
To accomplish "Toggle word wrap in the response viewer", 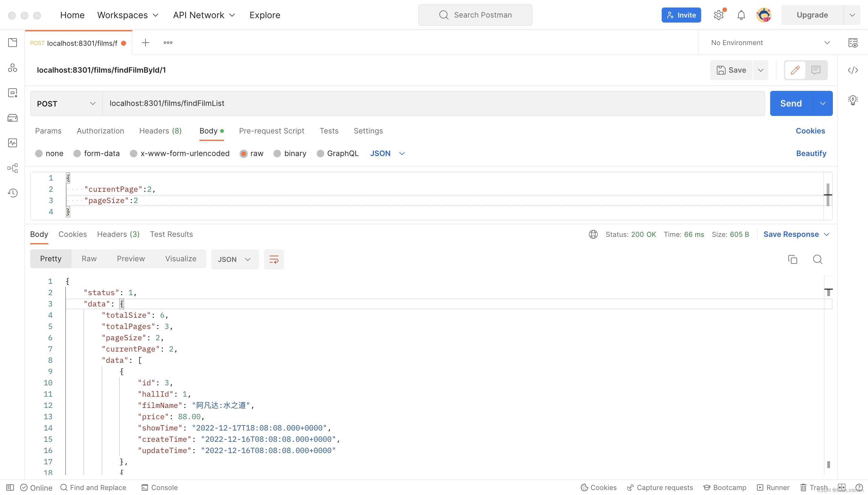I will [273, 259].
